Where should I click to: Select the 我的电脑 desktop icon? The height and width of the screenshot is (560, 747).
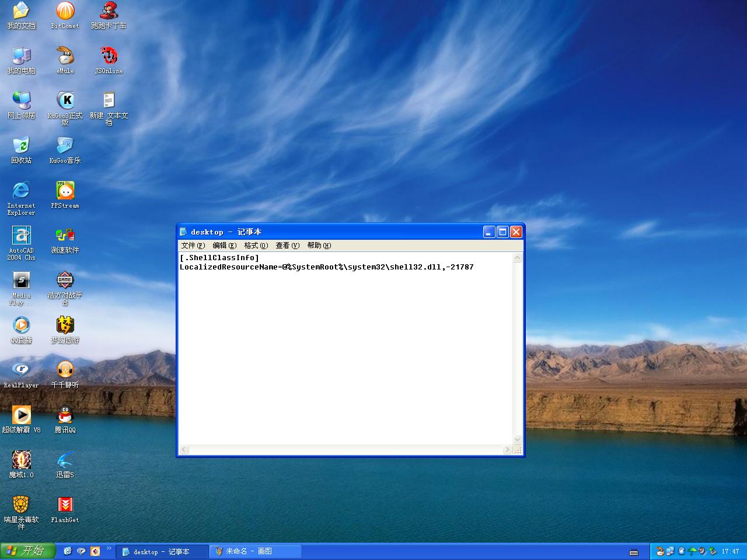click(x=21, y=60)
